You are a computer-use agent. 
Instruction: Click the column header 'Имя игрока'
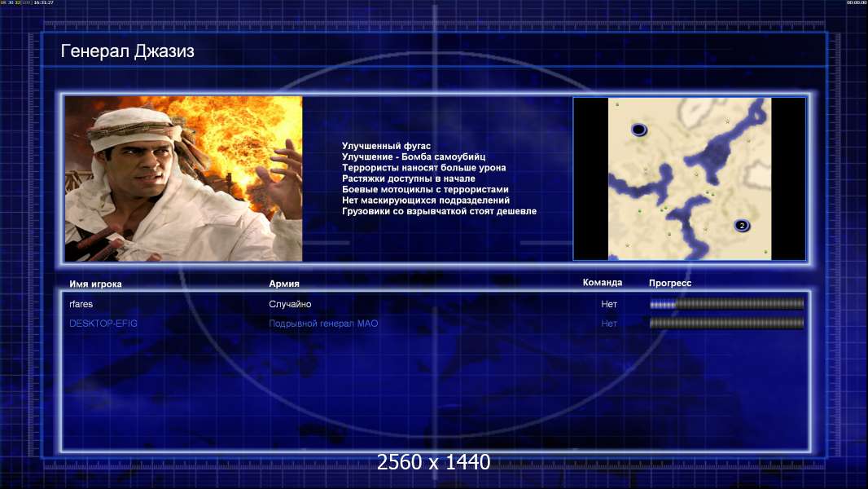click(95, 284)
